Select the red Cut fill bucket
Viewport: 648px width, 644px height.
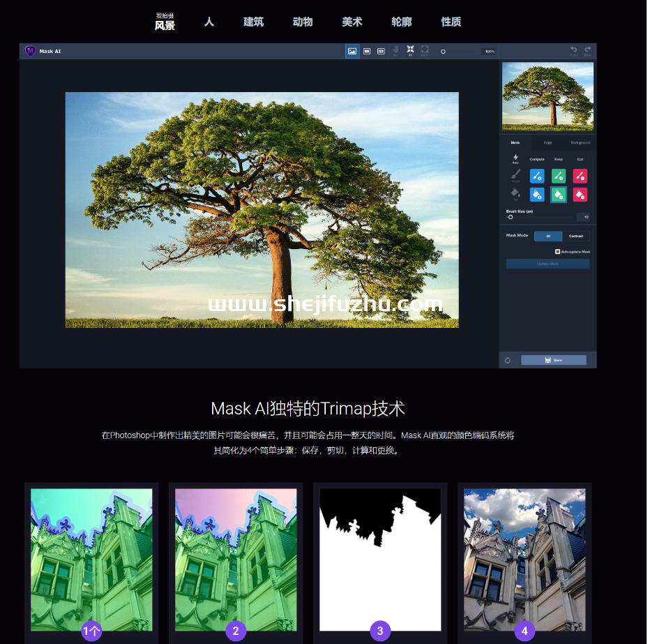coord(580,194)
